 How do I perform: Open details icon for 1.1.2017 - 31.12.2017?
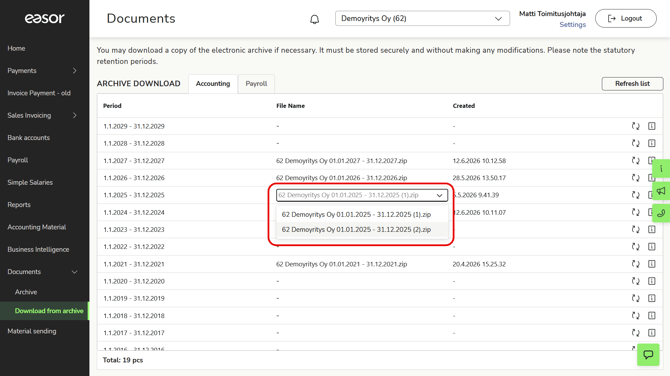(x=652, y=333)
